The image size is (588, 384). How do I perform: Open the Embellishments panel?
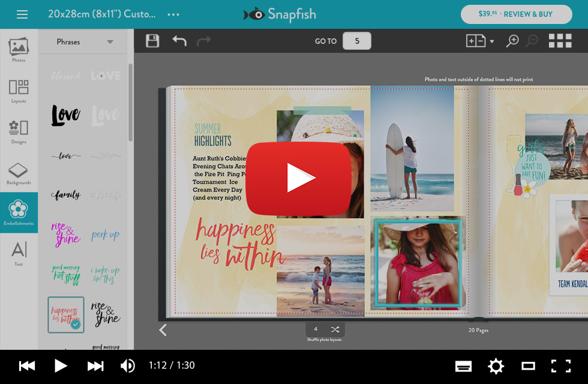[x=19, y=212]
